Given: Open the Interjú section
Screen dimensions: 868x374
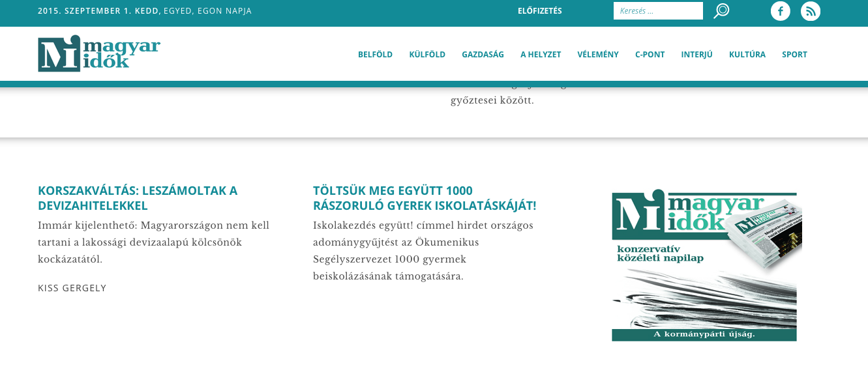Looking at the screenshot, I should coord(696,55).
